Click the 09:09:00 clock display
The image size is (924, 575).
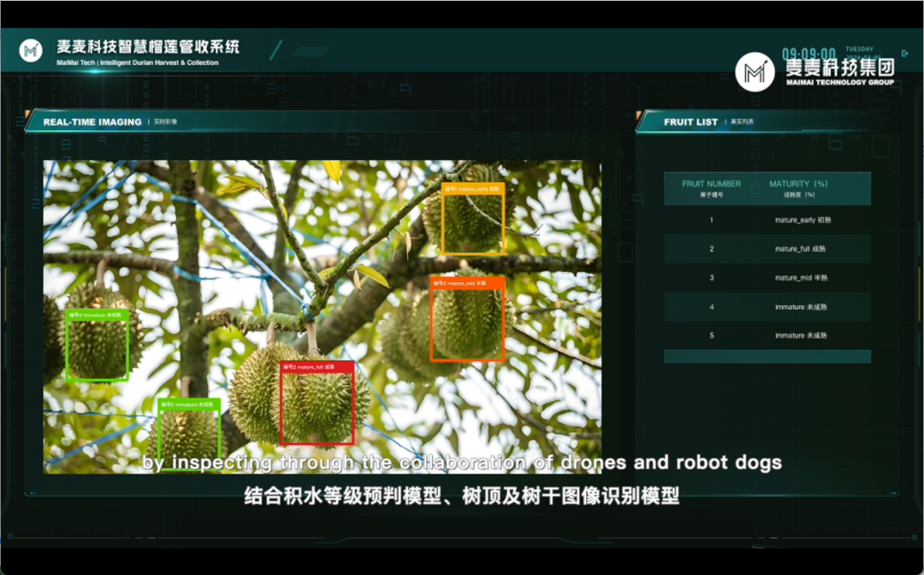coord(808,53)
